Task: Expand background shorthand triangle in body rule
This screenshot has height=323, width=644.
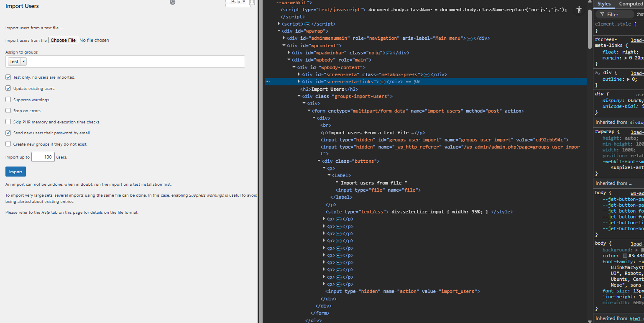Action: pyautogui.click(x=637, y=250)
